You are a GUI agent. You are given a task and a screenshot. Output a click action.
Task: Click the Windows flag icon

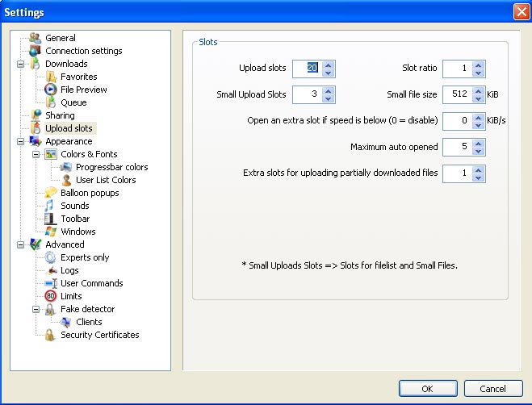point(51,232)
